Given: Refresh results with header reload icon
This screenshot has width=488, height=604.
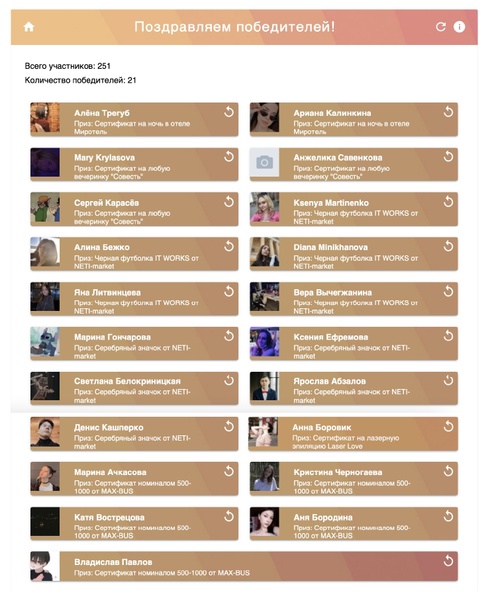Looking at the screenshot, I should 441,27.
